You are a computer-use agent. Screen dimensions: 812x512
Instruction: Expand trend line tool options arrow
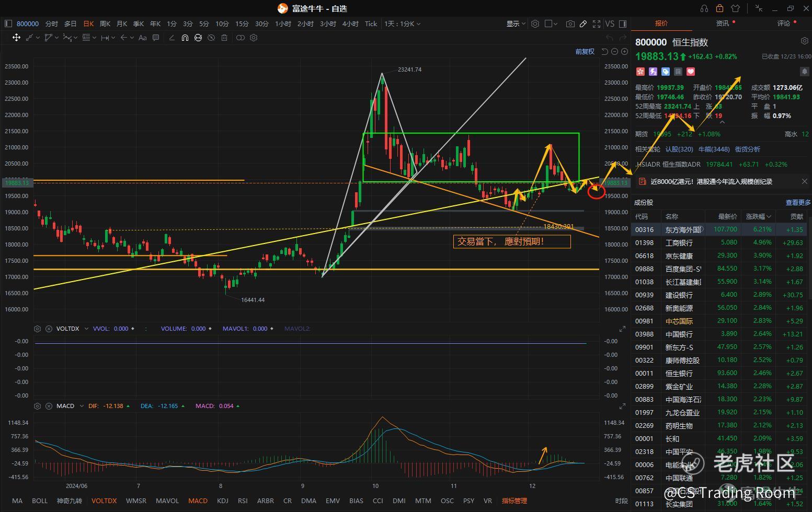tap(38, 38)
